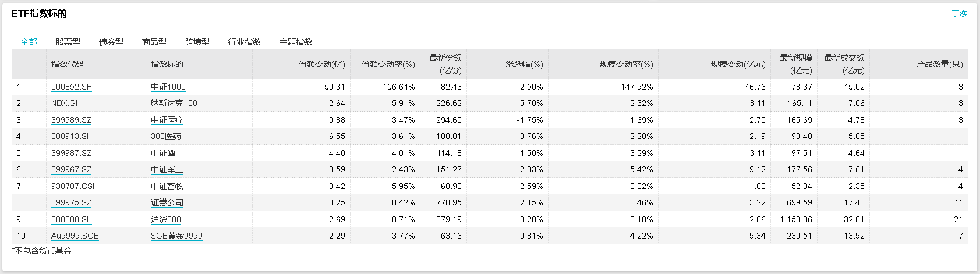Open the 证券公司 index link
The height and width of the screenshot is (274, 980).
click(x=167, y=202)
